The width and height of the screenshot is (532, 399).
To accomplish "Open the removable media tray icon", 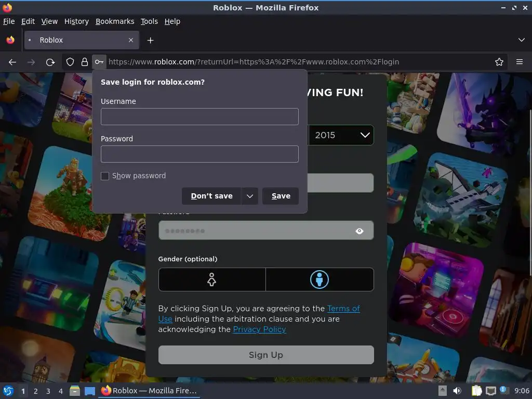I will pyautogui.click(x=442, y=391).
